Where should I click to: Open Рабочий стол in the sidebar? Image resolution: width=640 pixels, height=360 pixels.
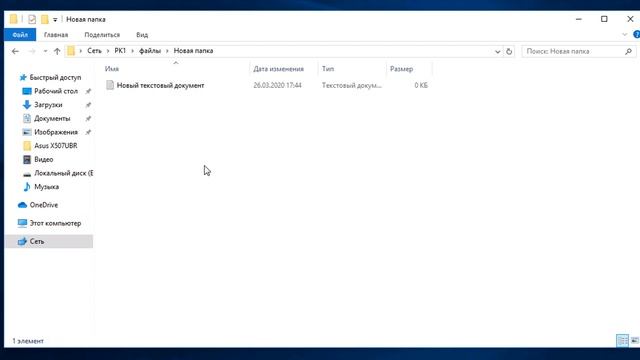pos(56,91)
